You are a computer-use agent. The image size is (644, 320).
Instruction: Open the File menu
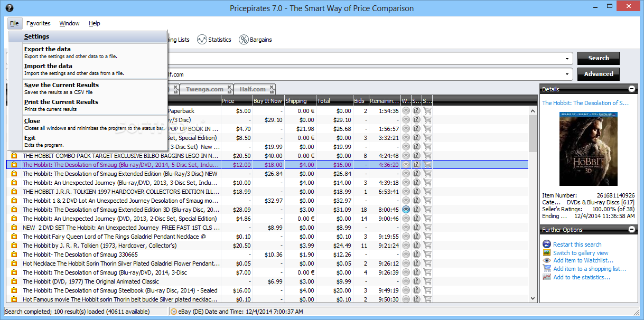[14, 23]
